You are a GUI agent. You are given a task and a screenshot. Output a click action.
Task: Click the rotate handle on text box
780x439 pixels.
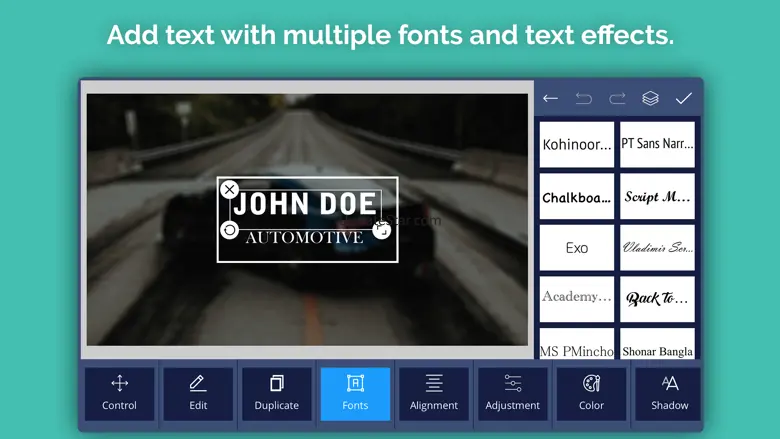[229, 230]
